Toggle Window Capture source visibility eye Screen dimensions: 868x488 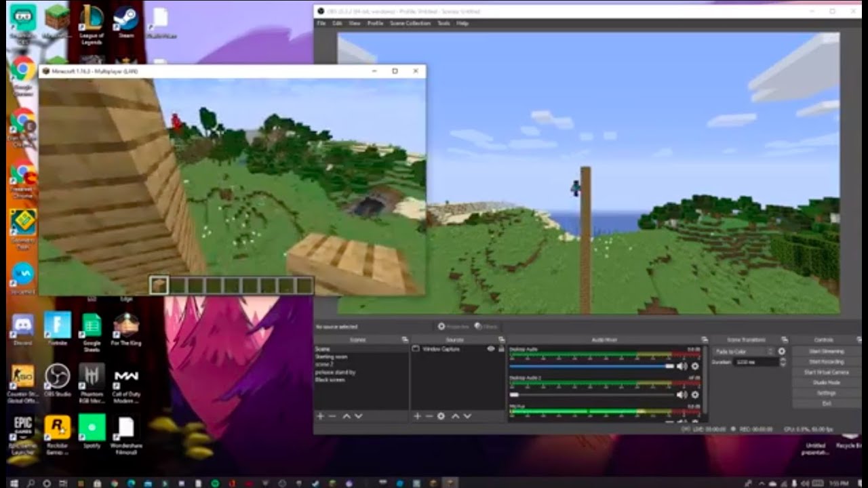pos(491,349)
